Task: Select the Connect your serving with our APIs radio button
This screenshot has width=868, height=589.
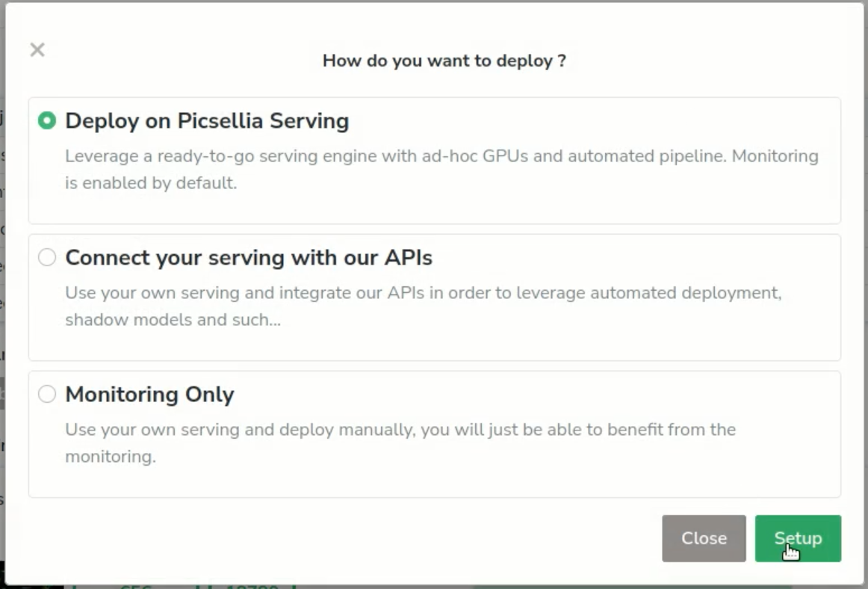Action: [47, 257]
